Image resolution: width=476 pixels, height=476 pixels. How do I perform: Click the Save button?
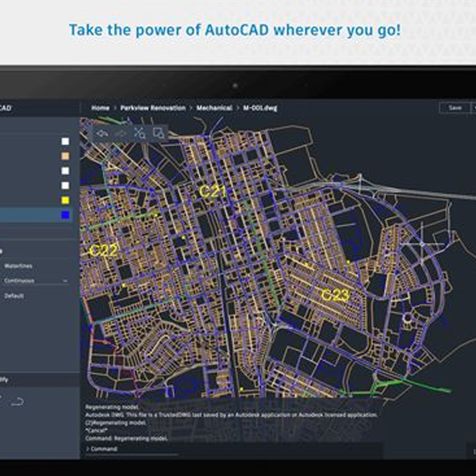click(454, 107)
